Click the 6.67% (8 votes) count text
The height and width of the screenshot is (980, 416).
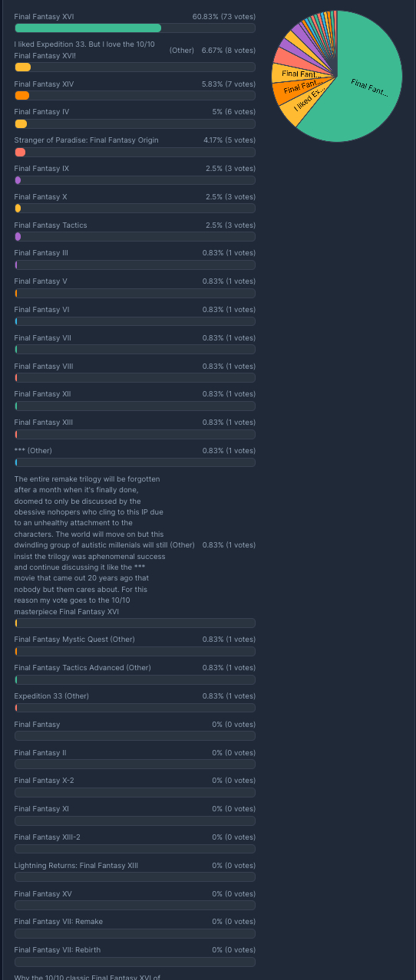coord(229,50)
